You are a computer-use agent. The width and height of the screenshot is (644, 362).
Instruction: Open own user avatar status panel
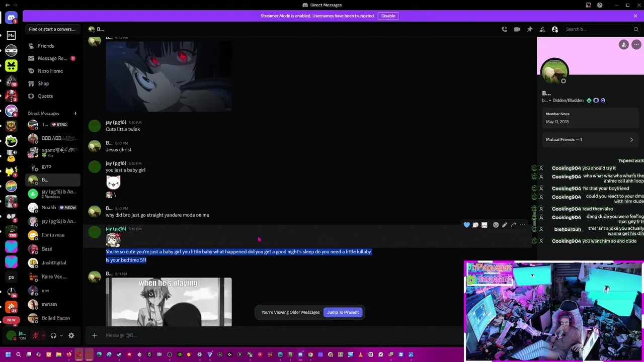11,335
